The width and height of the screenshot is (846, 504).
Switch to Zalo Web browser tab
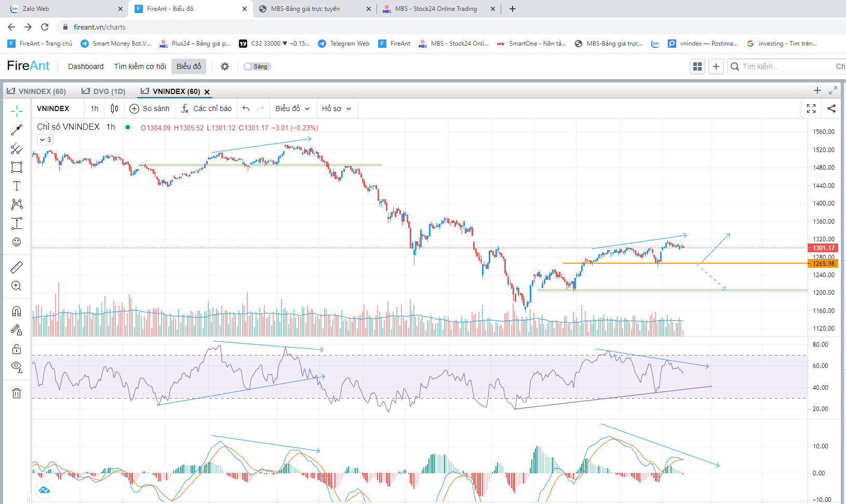pyautogui.click(x=65, y=9)
